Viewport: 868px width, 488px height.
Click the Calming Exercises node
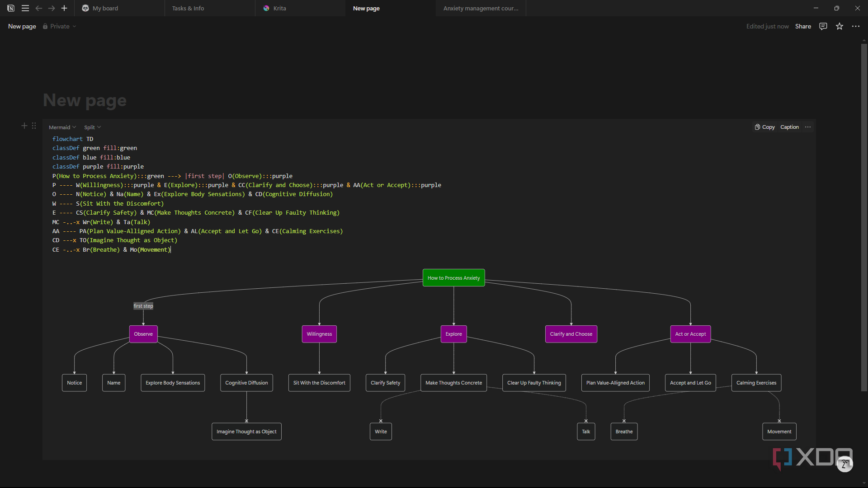[756, 383]
